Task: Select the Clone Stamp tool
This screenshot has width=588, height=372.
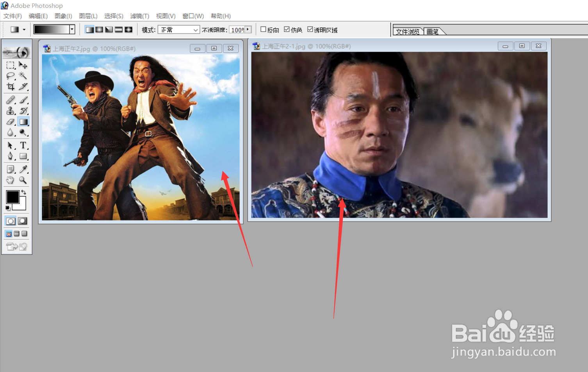Action: pos(11,111)
